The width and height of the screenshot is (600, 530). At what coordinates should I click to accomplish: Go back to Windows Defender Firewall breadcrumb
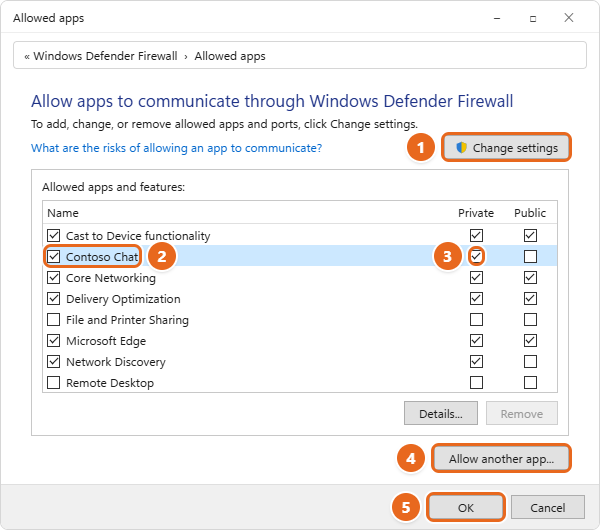click(x=105, y=56)
